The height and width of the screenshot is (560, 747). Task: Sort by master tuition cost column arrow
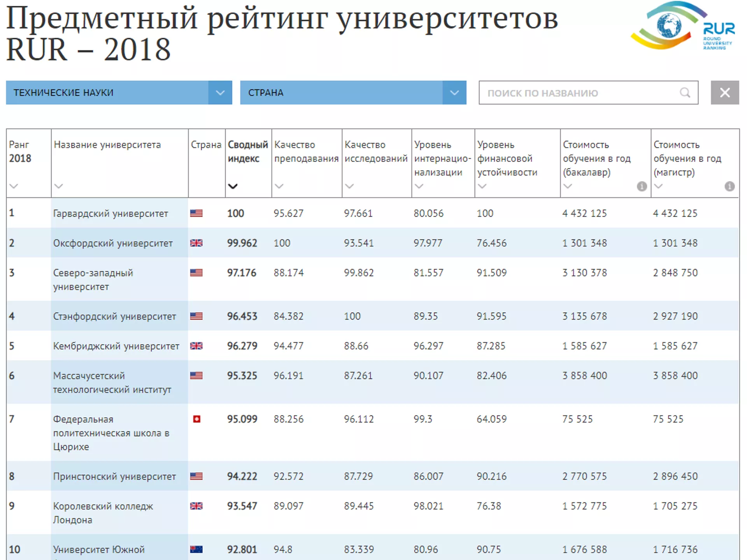pyautogui.click(x=658, y=186)
